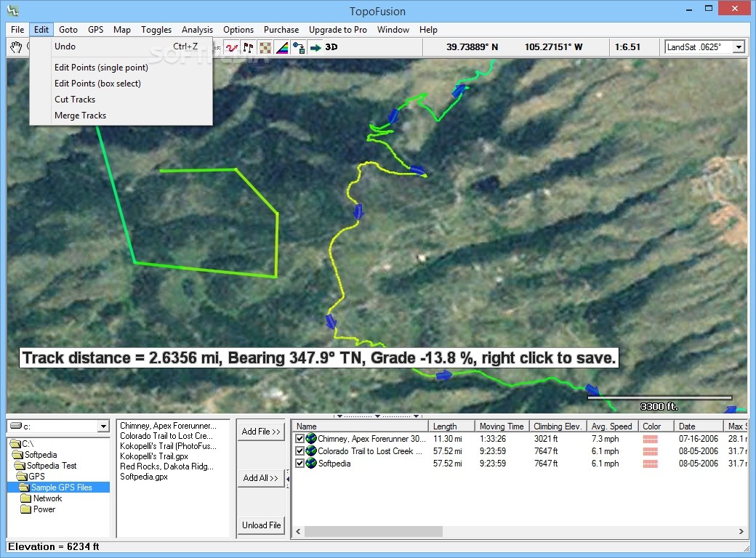Open the Options menu
Viewport: 756px width, 558px height.
pos(238,29)
